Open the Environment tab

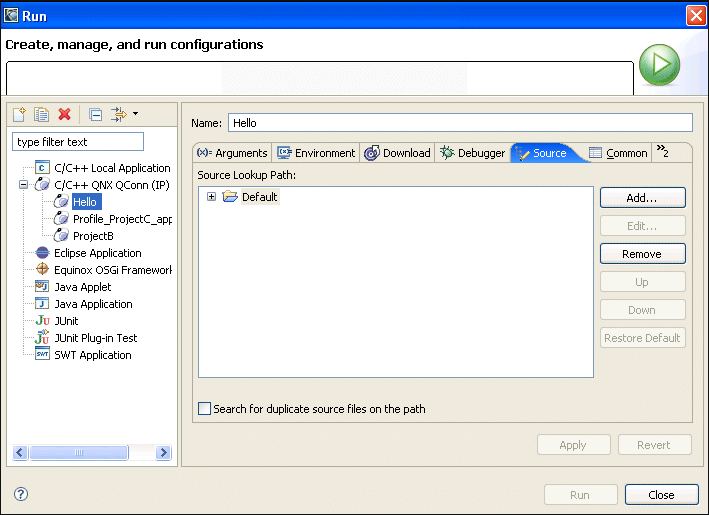point(316,153)
